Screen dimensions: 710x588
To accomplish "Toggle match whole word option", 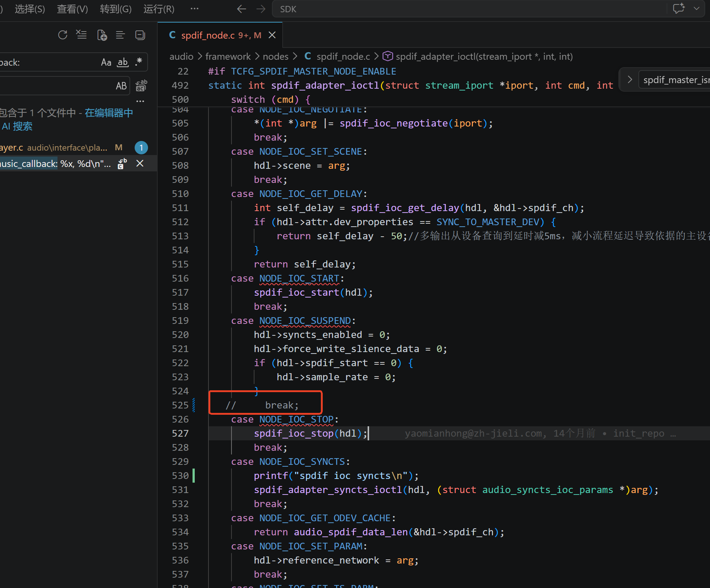I will point(123,62).
